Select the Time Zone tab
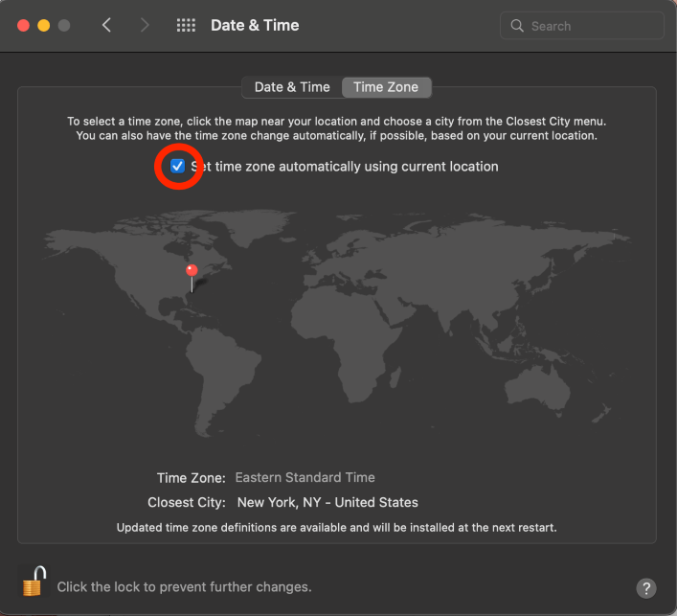This screenshot has height=616, width=677. tap(386, 87)
